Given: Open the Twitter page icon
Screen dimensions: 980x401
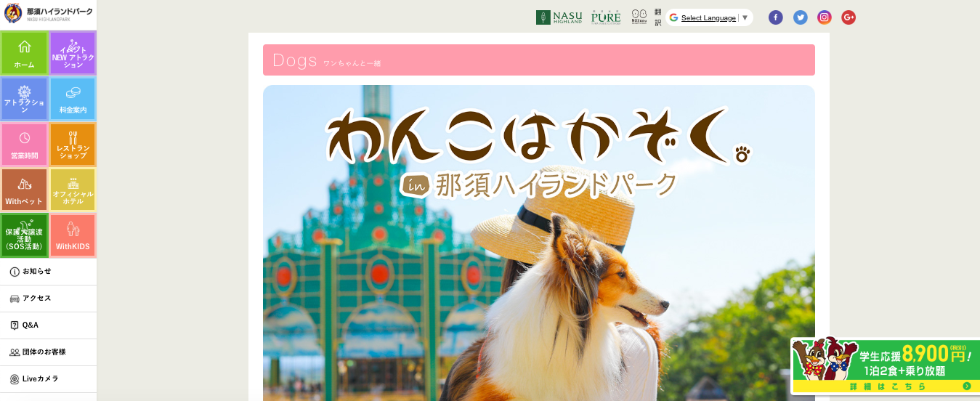Looking at the screenshot, I should tap(800, 17).
